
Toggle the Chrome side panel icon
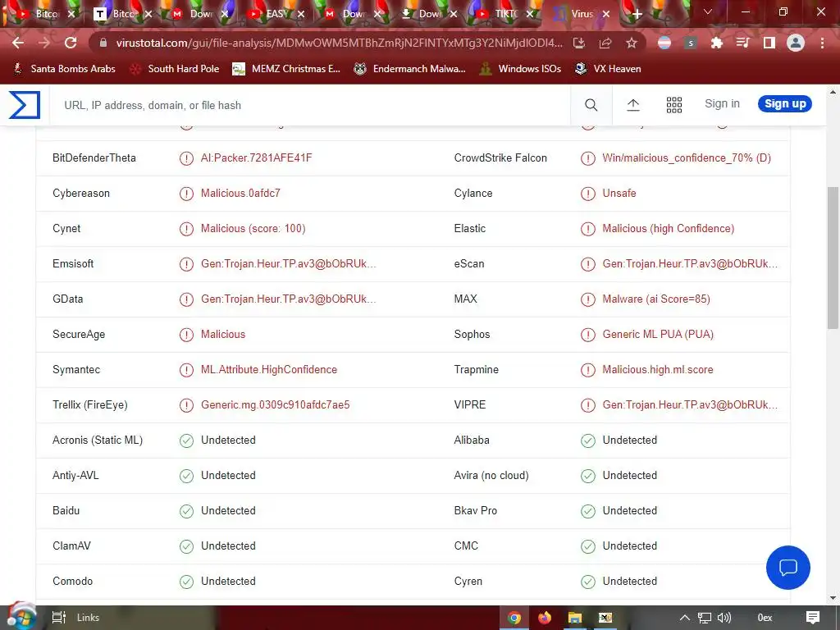click(x=769, y=43)
